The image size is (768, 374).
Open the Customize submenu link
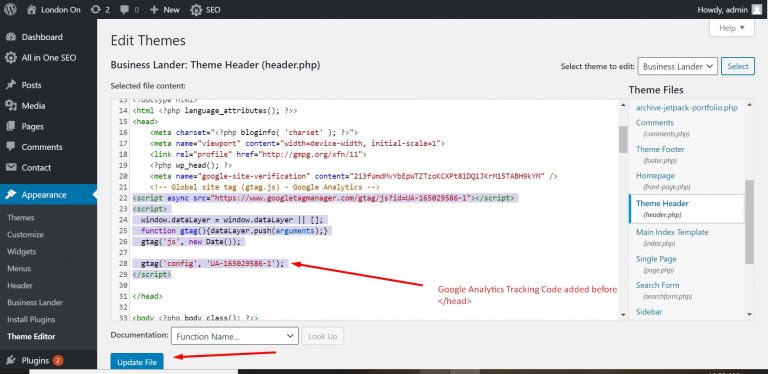[x=25, y=234]
